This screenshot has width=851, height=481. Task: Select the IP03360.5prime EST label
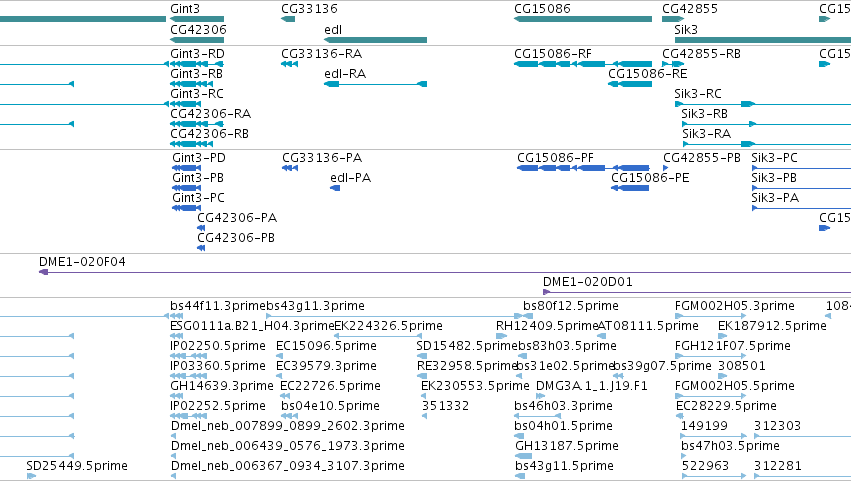[x=218, y=366]
